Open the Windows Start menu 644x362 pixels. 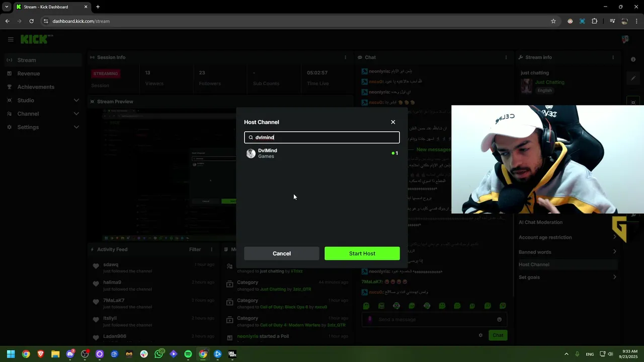point(11,354)
